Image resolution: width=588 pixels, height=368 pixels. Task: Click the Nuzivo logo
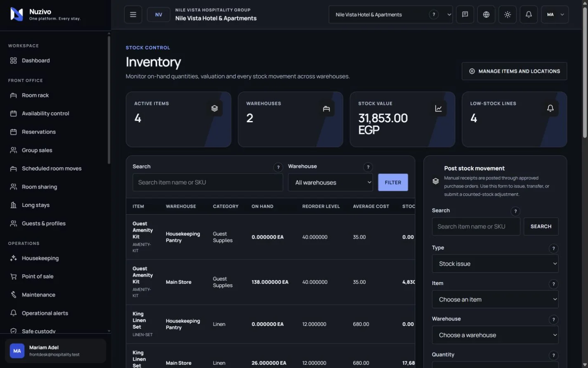click(17, 14)
